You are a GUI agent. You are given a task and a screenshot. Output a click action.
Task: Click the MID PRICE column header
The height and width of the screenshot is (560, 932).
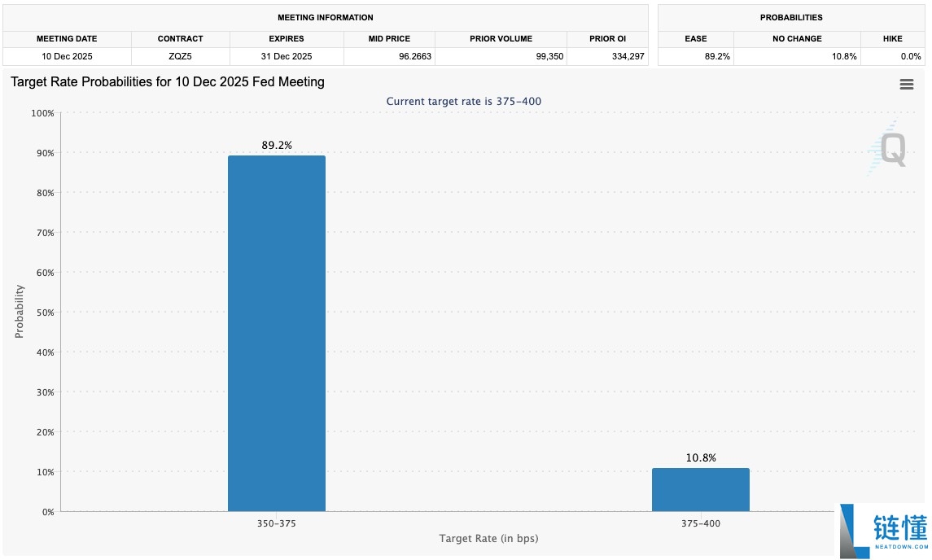[389, 39]
